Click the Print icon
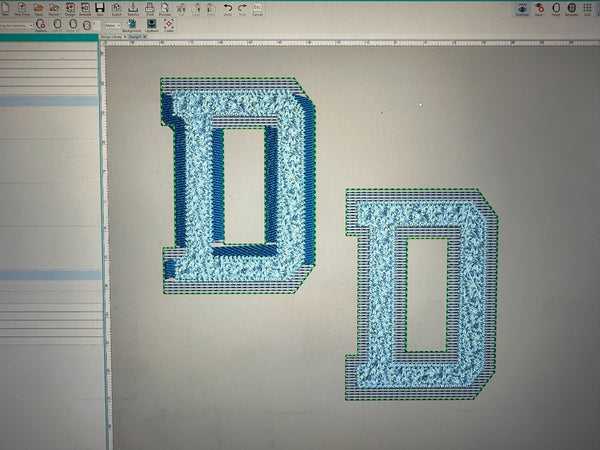 click(150, 9)
